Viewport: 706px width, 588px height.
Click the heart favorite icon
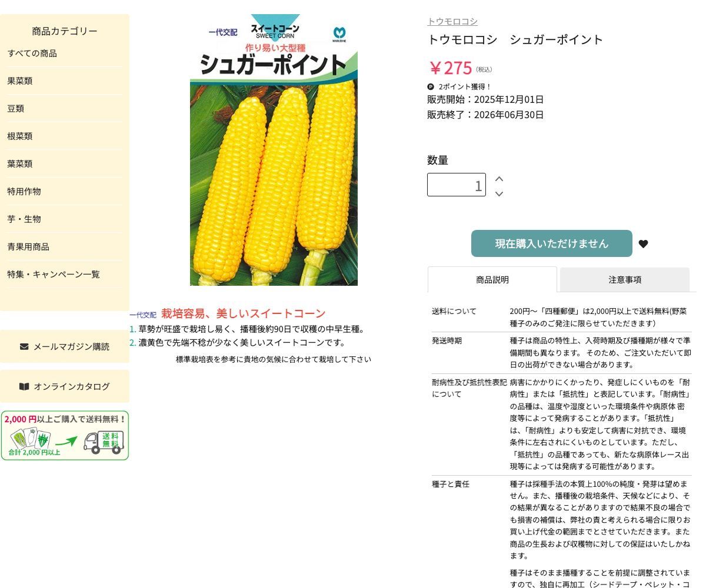click(643, 244)
